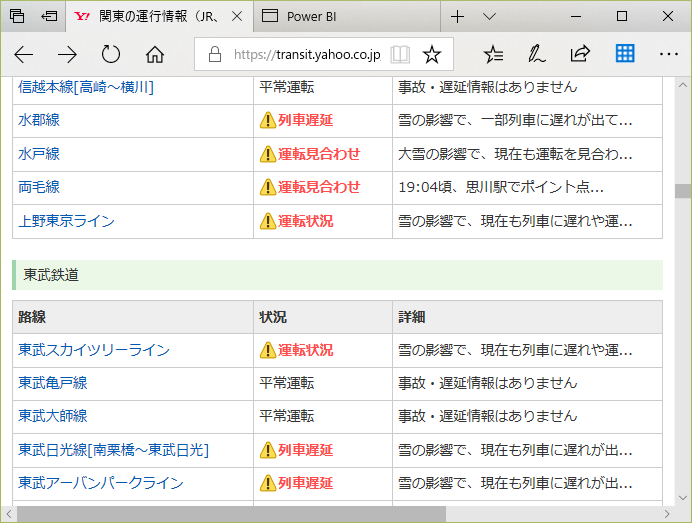Open the tabs you've set aside icon
This screenshot has width=692, height=523.
pyautogui.click(x=17, y=16)
